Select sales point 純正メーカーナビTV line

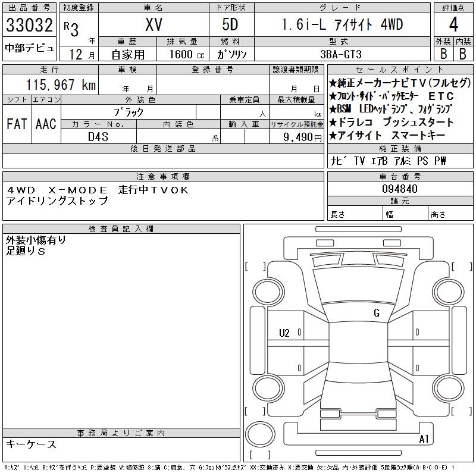[x=400, y=83]
